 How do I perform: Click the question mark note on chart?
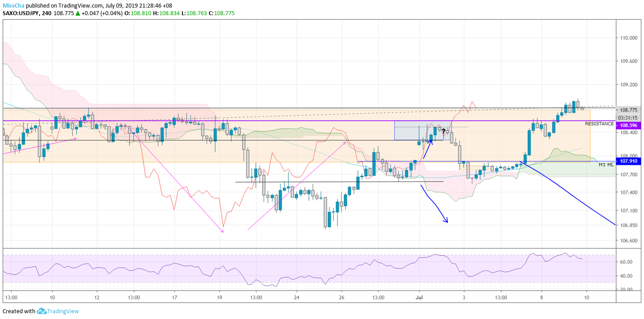(444, 131)
